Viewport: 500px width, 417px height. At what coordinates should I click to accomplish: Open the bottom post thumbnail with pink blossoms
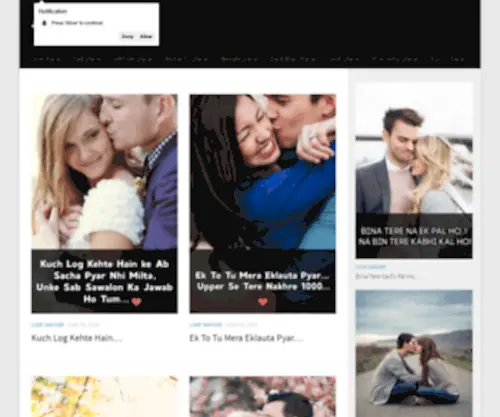click(263, 397)
